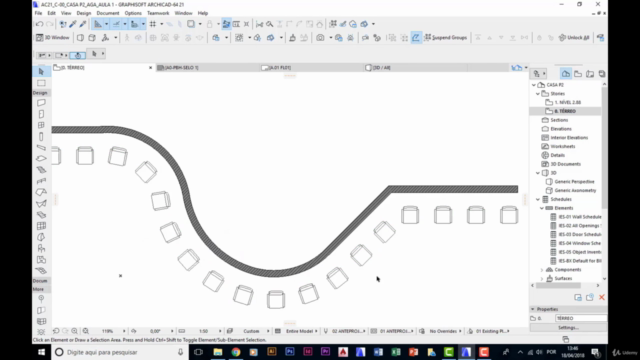The width and height of the screenshot is (640, 360).
Task: Open the Edit menu
Action: coord(51,13)
